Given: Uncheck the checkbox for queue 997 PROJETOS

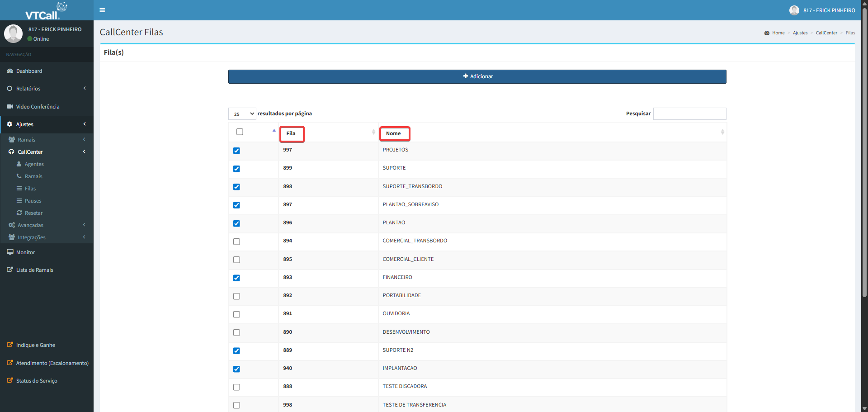Looking at the screenshot, I should coord(236,151).
